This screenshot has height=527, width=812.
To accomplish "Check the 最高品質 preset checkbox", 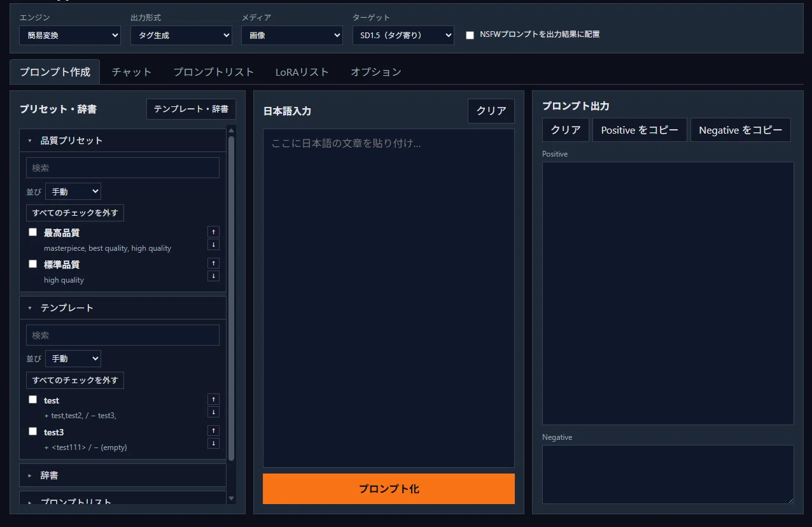I will click(32, 232).
